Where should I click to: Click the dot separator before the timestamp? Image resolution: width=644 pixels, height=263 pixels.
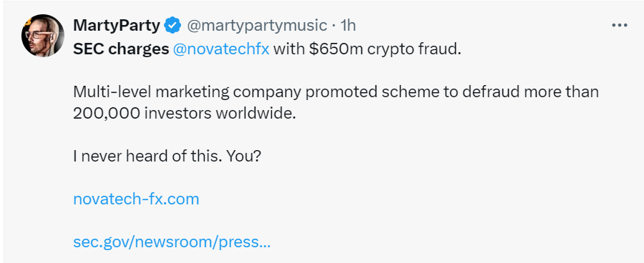coord(333,26)
